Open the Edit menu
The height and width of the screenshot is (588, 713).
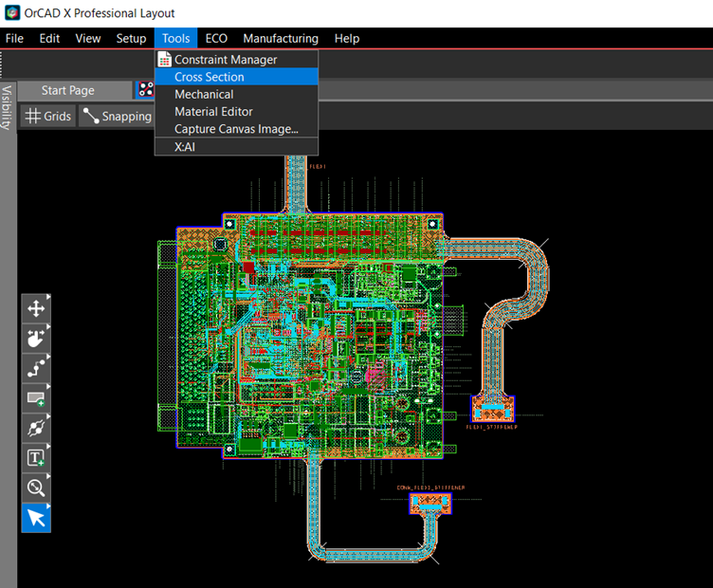(49, 39)
